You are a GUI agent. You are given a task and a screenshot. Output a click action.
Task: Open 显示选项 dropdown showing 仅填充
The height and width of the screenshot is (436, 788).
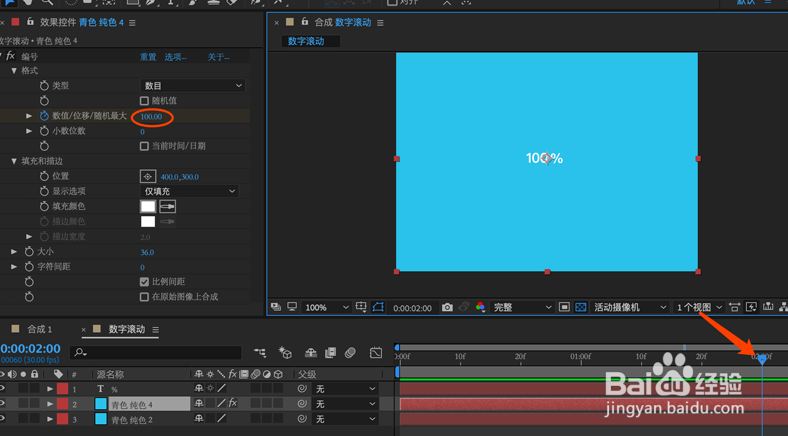[x=188, y=191]
